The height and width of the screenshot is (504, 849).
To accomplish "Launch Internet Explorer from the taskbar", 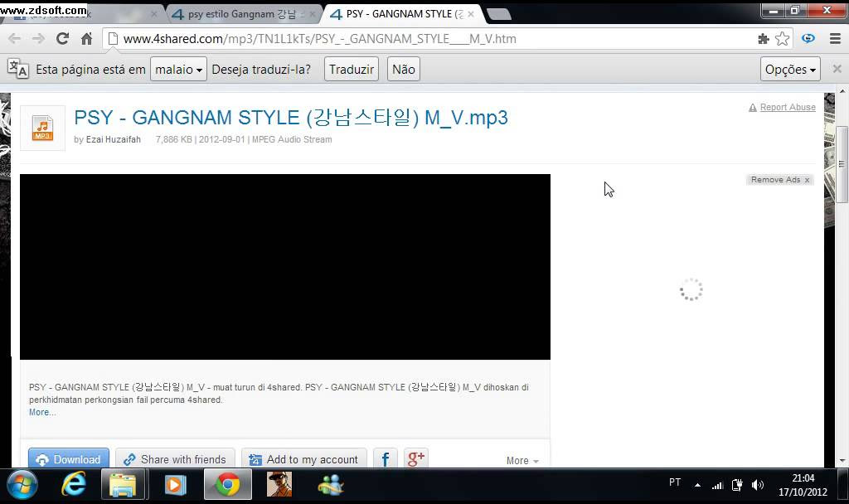I will (x=74, y=484).
